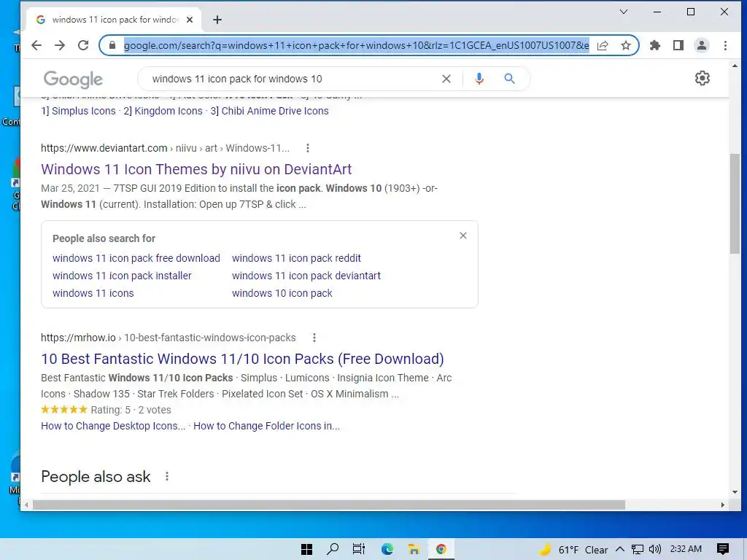The height and width of the screenshot is (560, 747).
Task: Open the notification center
Action: (x=723, y=549)
